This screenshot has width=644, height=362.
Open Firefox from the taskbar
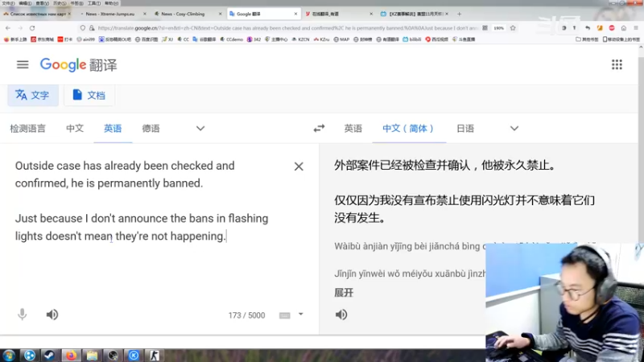click(x=71, y=356)
